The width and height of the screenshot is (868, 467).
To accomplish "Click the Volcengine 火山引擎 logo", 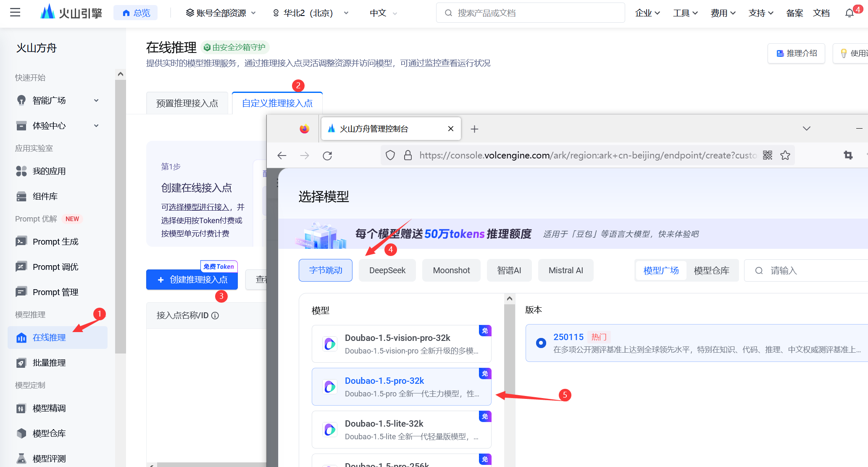I will 71,13.
